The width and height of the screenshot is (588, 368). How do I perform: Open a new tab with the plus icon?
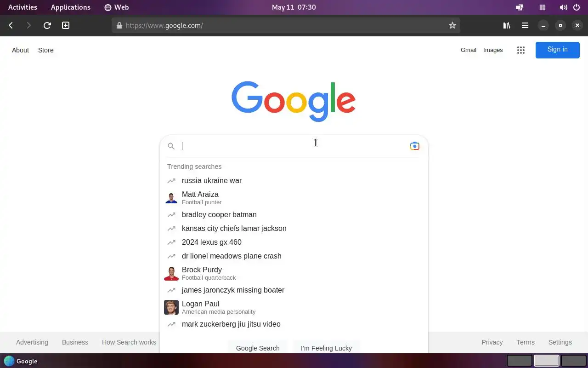coord(66,25)
